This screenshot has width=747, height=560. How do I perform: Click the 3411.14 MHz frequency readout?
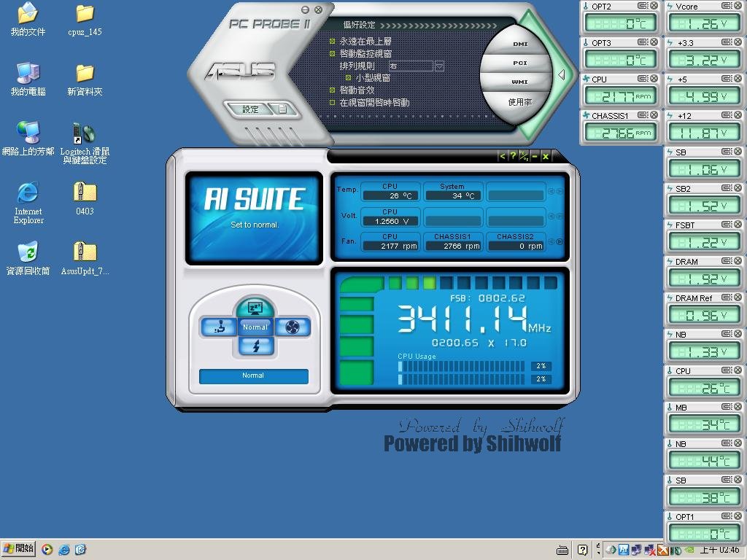coord(473,319)
